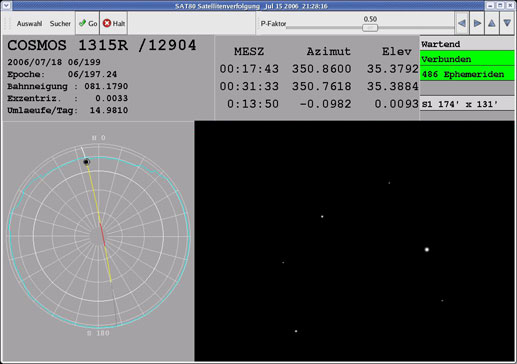Click the time 00:17:43
Screen dimensions: 517x364
click(249, 69)
